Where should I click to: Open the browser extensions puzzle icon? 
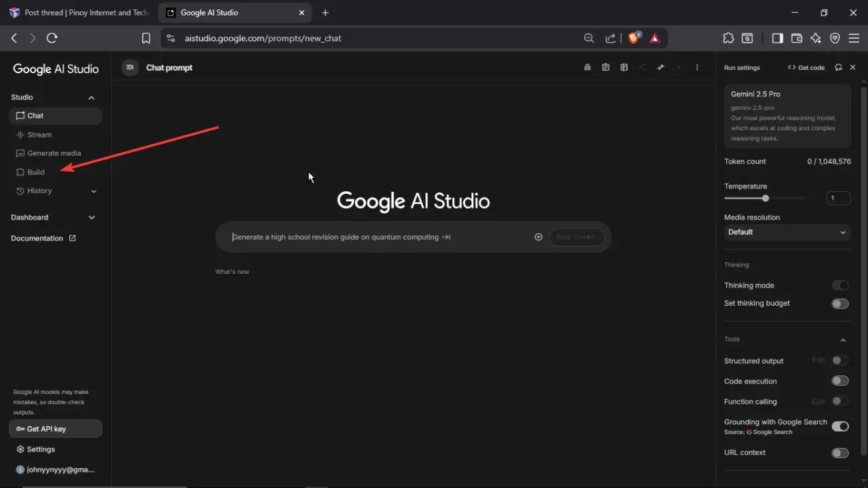[728, 39]
